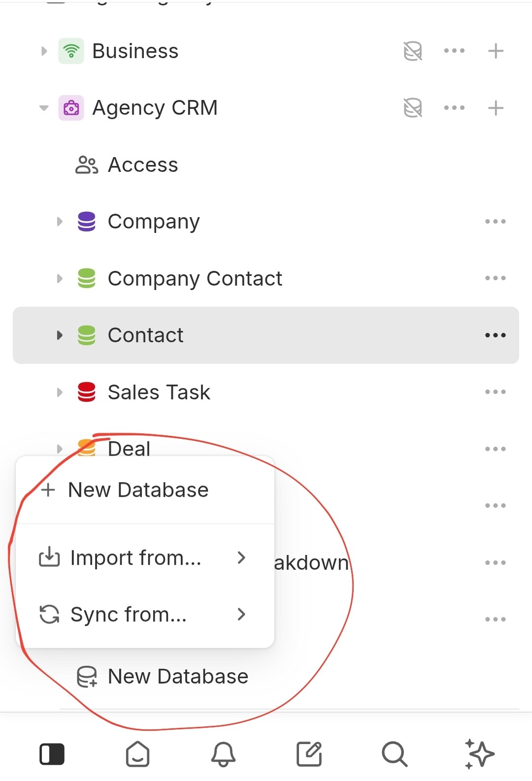The height and width of the screenshot is (781, 532).
Task: Open the AI sparkle icon
Action: pos(479,754)
